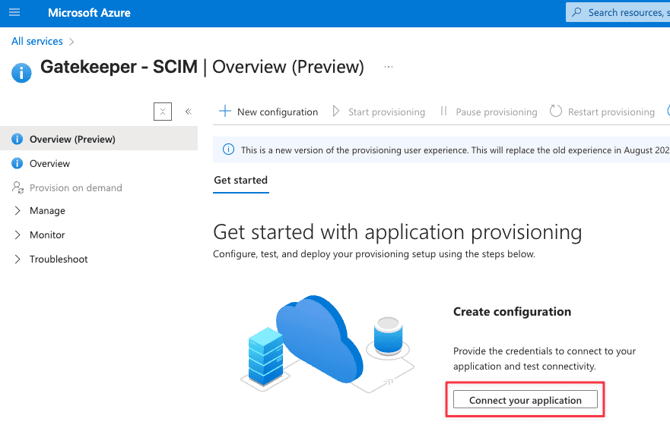
Task: Open the Azure portal hamburger menu
Action: (x=15, y=12)
